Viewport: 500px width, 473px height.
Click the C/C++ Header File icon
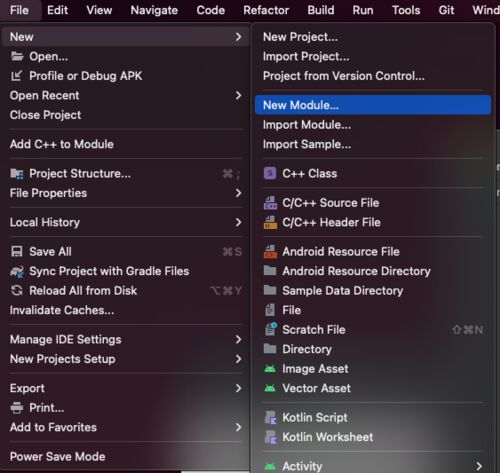coord(270,222)
